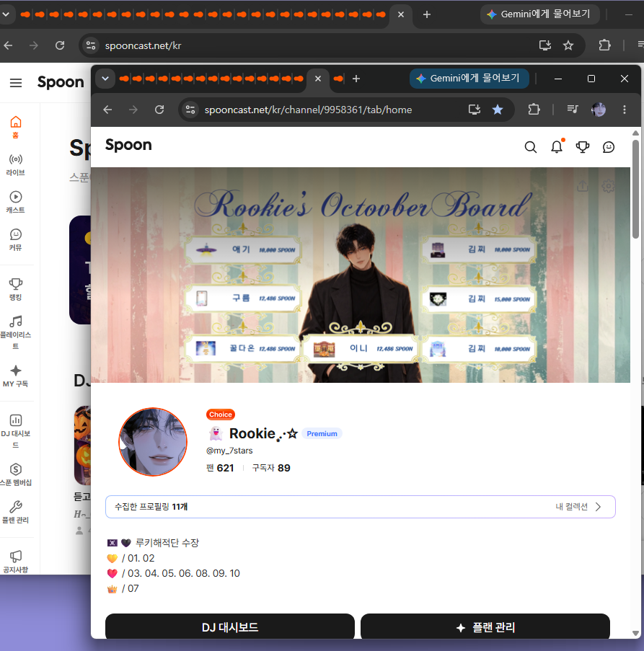Reload the front window channel page
Image resolution: width=644 pixels, height=651 pixels.
pos(159,110)
